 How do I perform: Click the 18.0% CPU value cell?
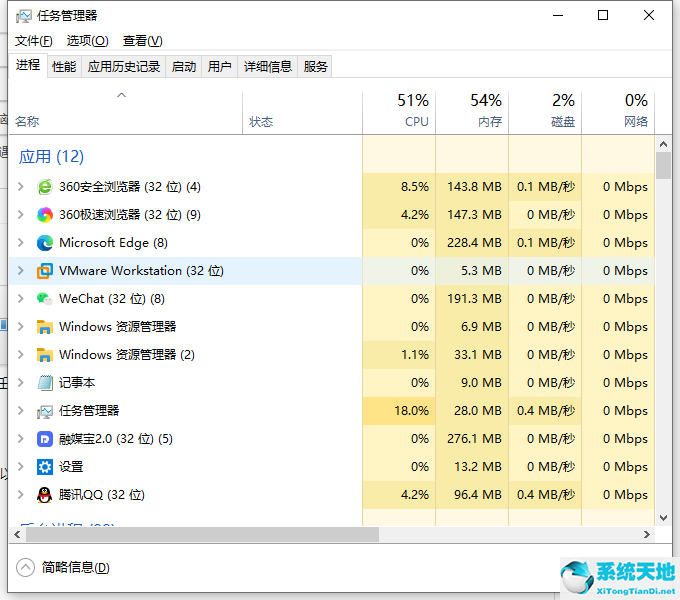tap(399, 411)
